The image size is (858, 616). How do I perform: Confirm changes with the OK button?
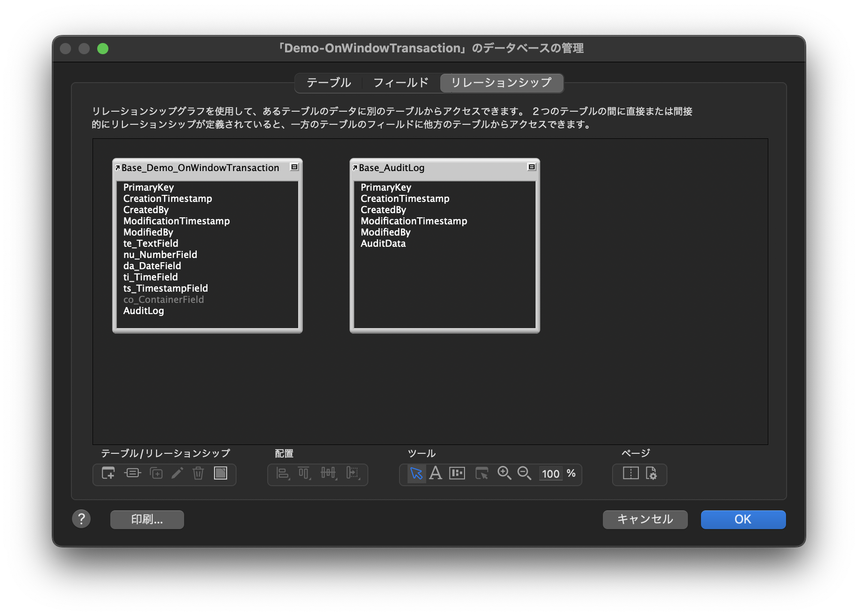[743, 519]
